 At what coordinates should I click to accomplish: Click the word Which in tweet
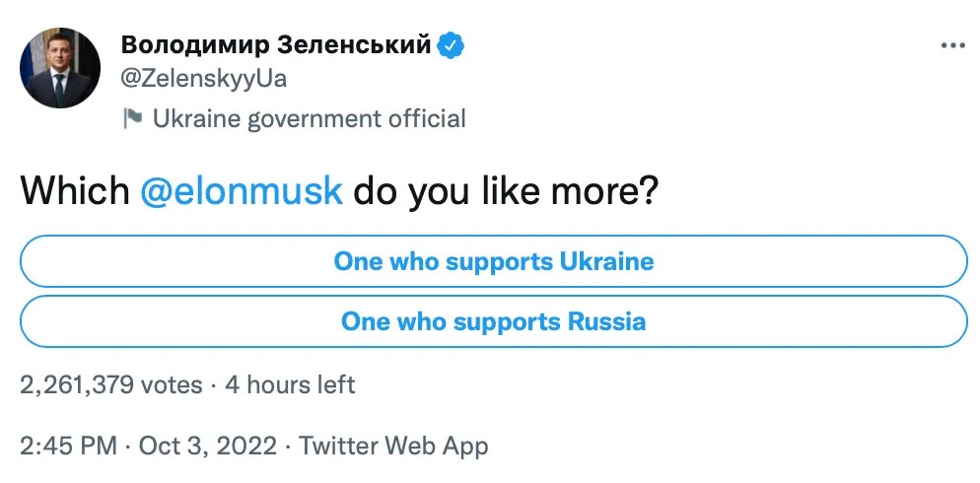coord(75,190)
